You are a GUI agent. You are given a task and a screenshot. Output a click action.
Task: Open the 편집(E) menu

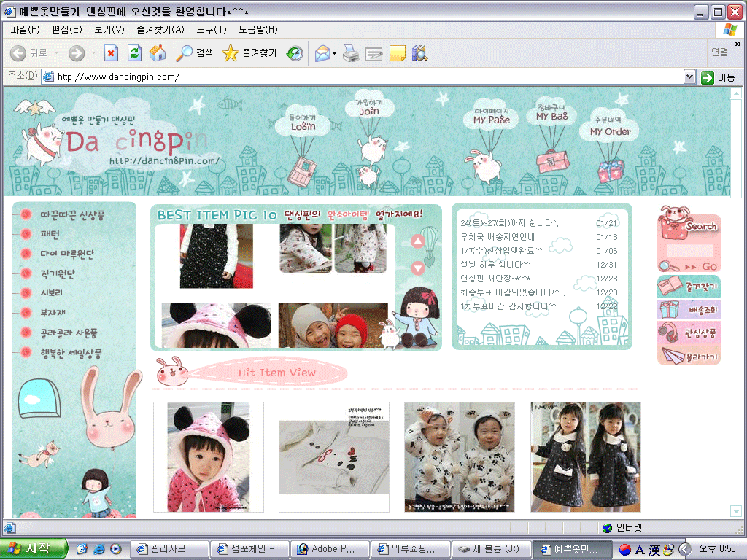coord(66,29)
